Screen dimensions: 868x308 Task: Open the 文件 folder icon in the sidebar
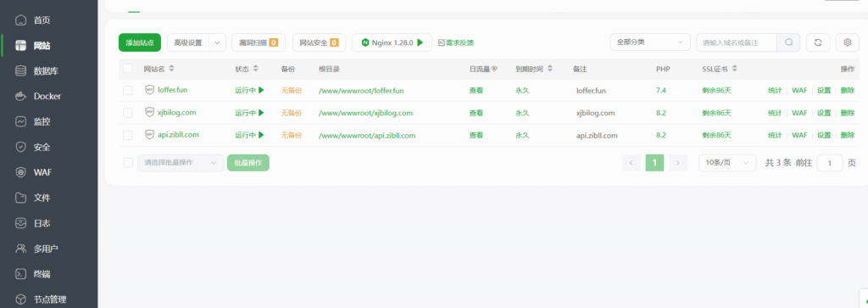click(x=21, y=198)
